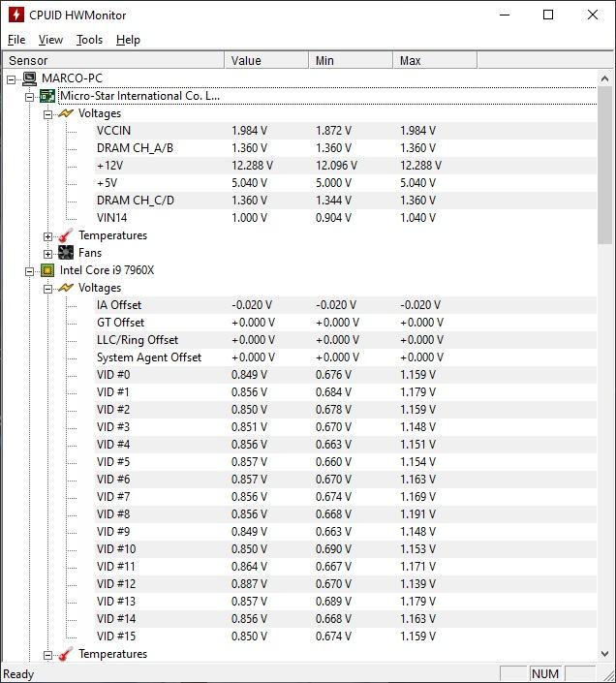The width and height of the screenshot is (616, 683).
Task: Click the 1.191 V max value of VID #8
Action: pos(417,514)
